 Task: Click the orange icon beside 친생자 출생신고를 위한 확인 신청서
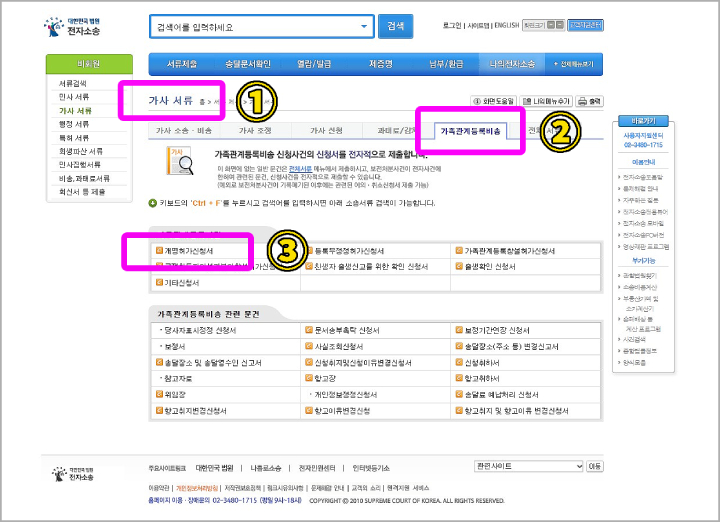[309, 266]
